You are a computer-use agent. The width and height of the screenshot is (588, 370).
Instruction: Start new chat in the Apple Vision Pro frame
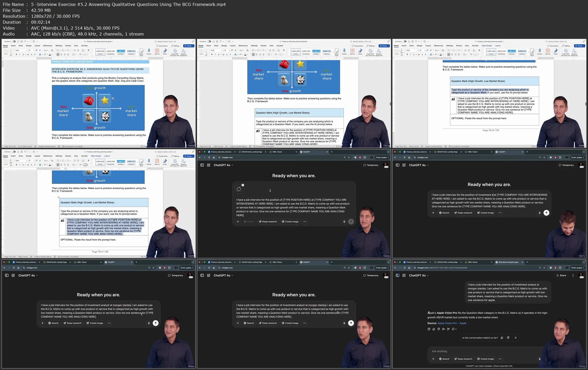coord(404,275)
